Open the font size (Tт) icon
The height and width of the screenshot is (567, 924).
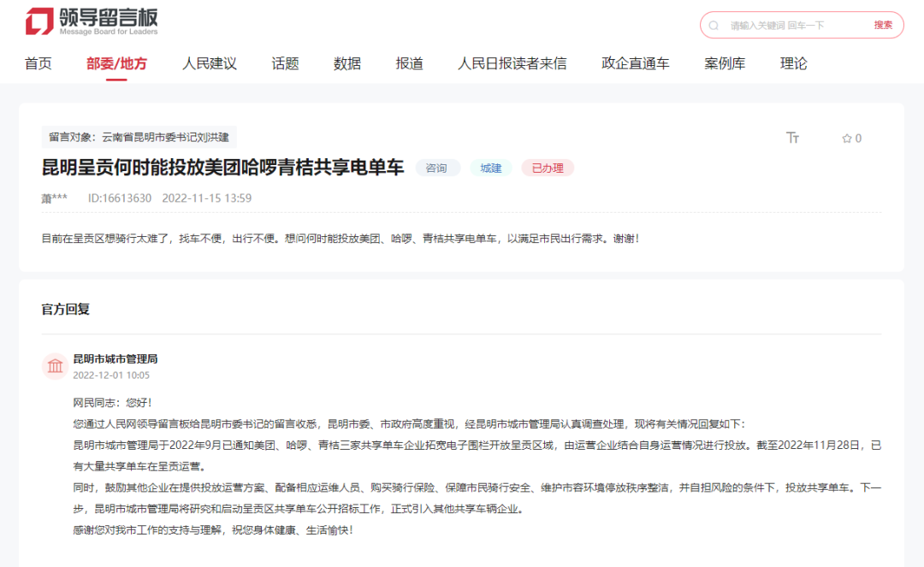click(x=792, y=138)
